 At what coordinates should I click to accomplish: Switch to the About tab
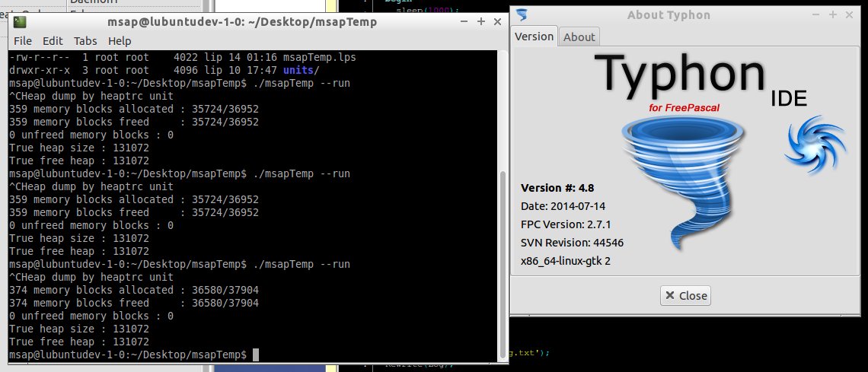pyautogui.click(x=579, y=37)
